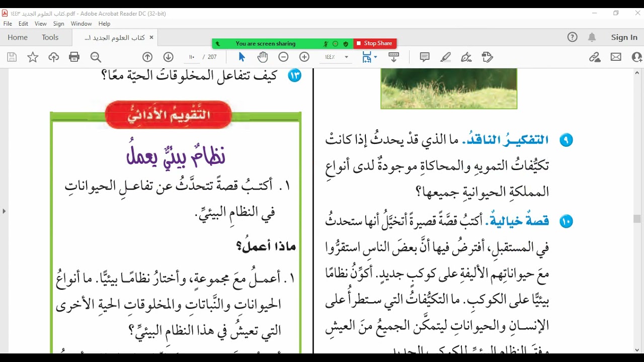Click the fit page icon
The image size is (644, 362).
click(x=367, y=57)
